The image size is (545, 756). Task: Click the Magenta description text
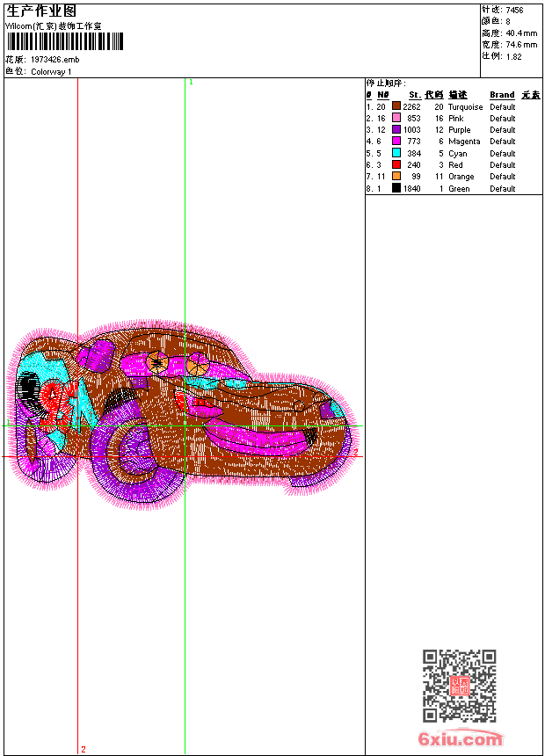coord(464,142)
